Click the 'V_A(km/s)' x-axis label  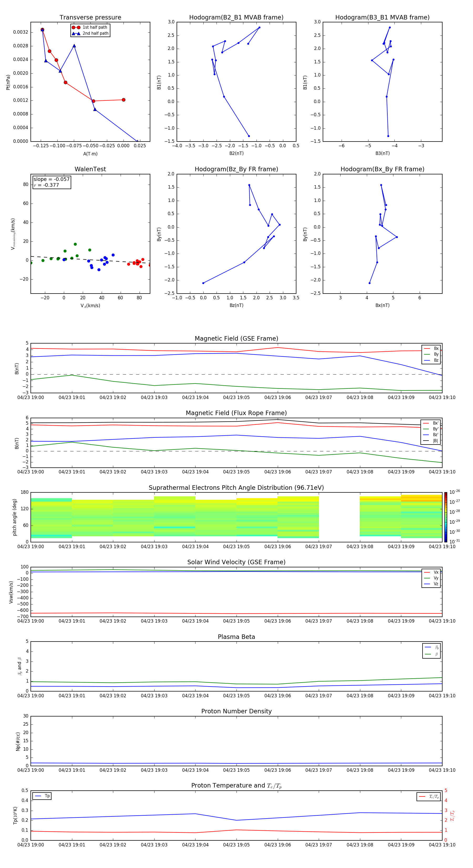pyautogui.click(x=90, y=306)
